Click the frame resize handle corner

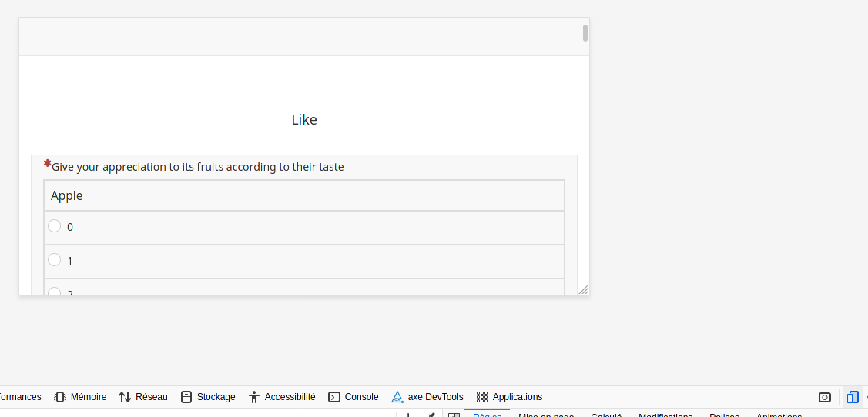point(584,289)
